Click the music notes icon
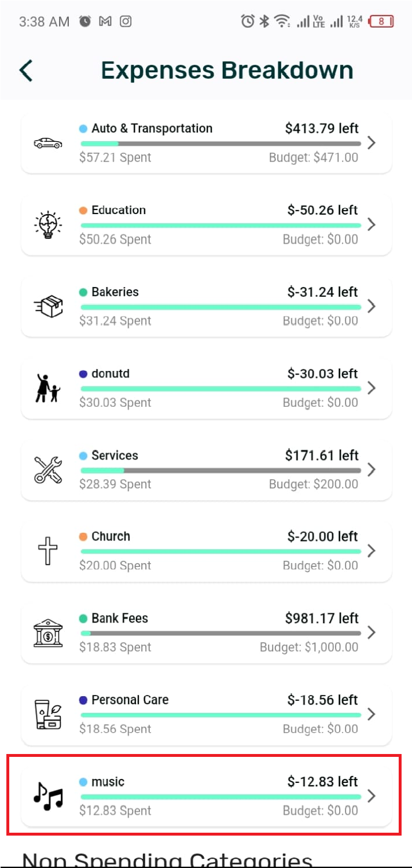The image size is (412, 868). [48, 796]
